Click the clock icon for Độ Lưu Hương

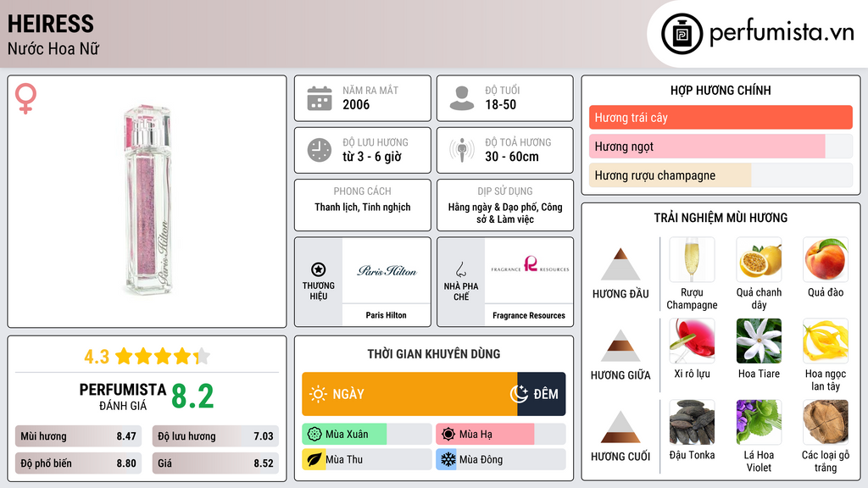coord(320,150)
